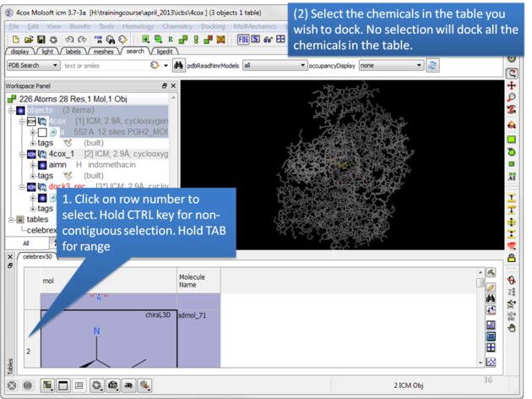
Task: Collapse the 4cox_1 object tree node
Action: pos(22,154)
